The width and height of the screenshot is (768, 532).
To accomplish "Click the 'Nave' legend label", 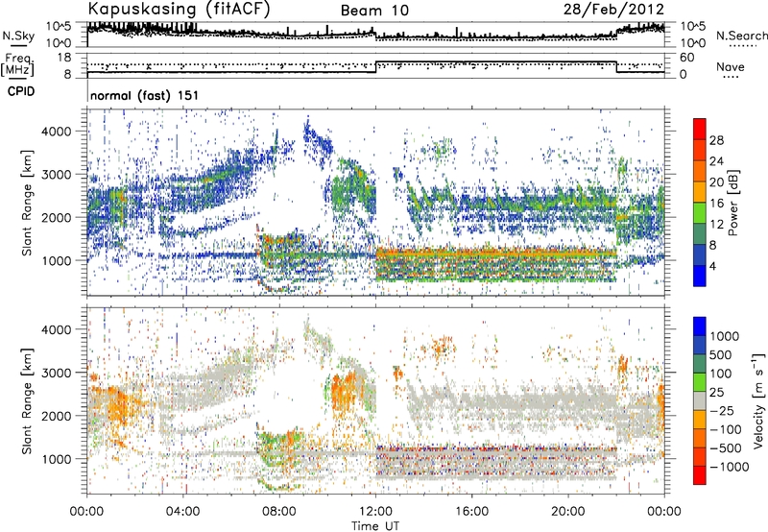I will 731,67.
